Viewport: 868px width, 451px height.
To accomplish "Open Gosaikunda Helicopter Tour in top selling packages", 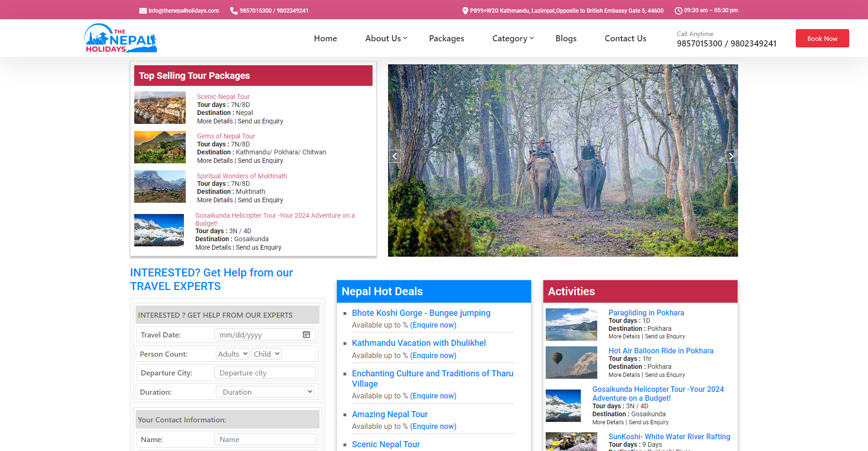I will coord(275,219).
